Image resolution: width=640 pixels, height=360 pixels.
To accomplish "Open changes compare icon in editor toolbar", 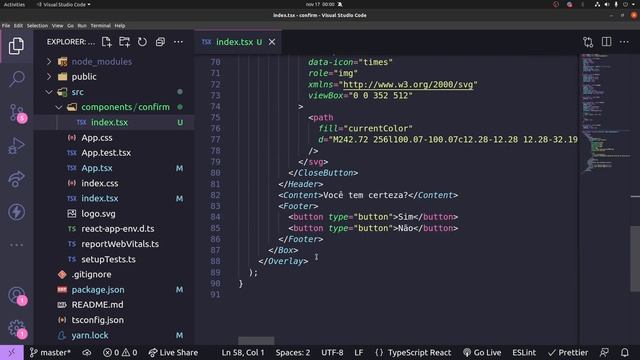I will (x=588, y=42).
